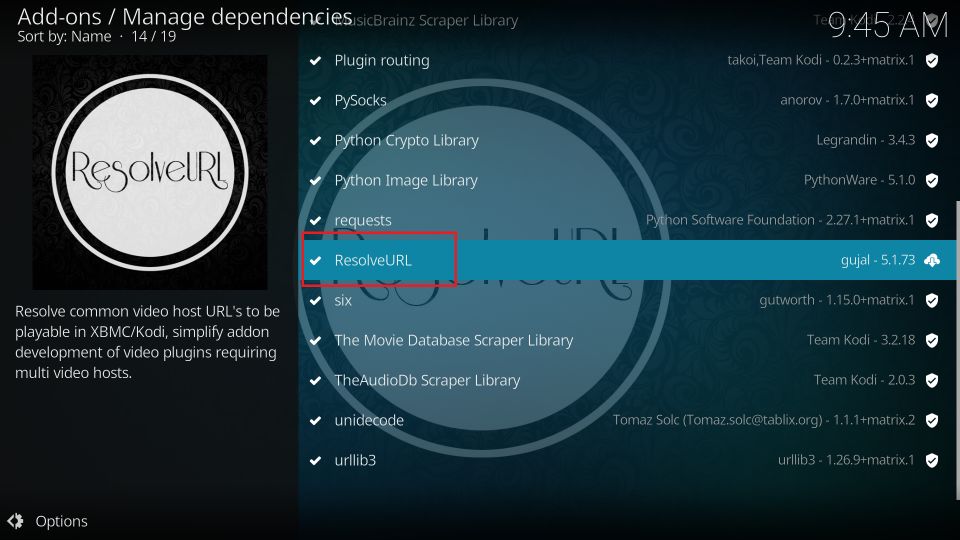This screenshot has width=960, height=540.
Task: Click verified shield icon for Plugin routing
Action: pos(931,60)
